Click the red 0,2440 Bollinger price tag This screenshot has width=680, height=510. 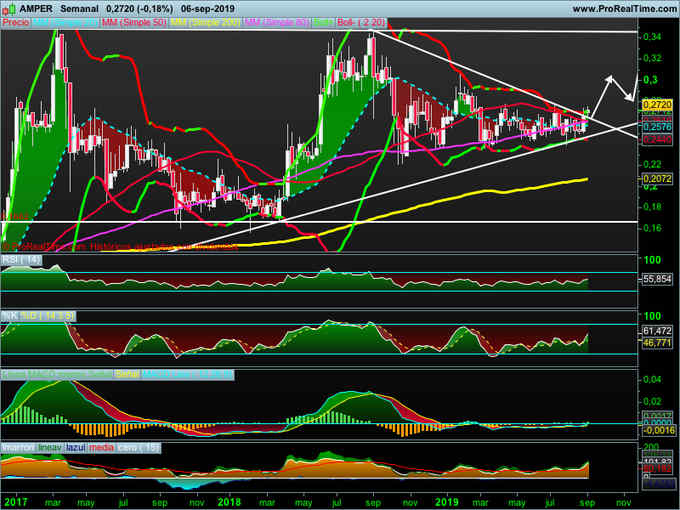pyautogui.click(x=657, y=139)
